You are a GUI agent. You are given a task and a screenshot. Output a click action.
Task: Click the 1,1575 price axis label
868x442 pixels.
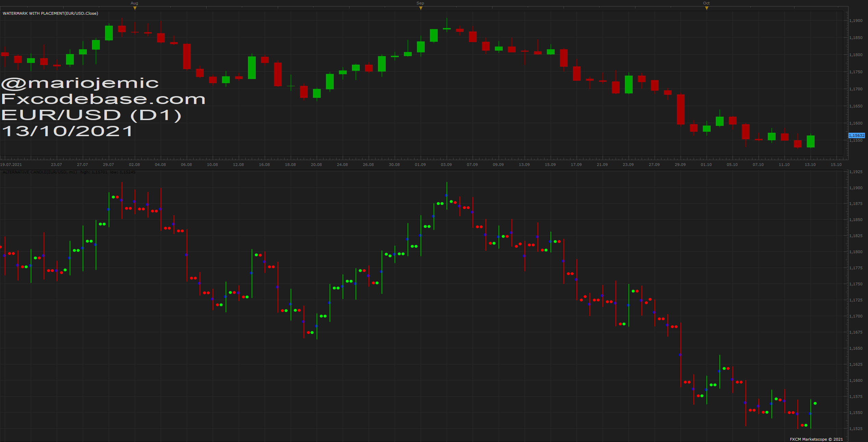[x=856, y=397]
